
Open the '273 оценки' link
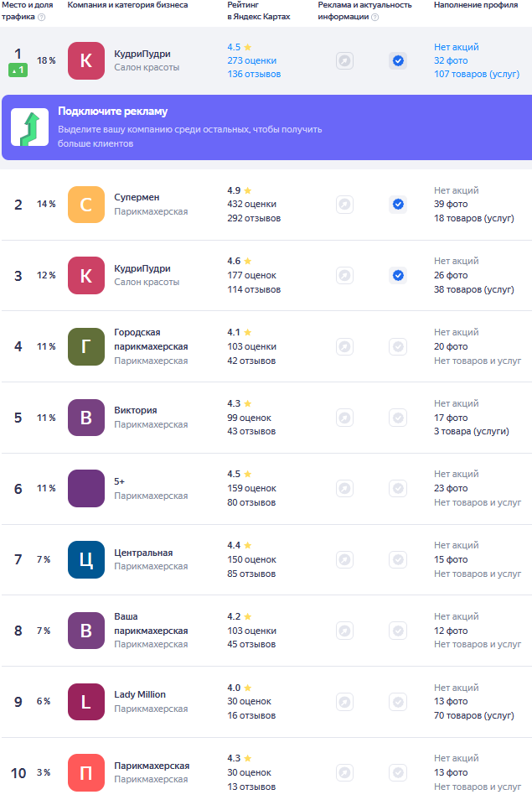(252, 60)
